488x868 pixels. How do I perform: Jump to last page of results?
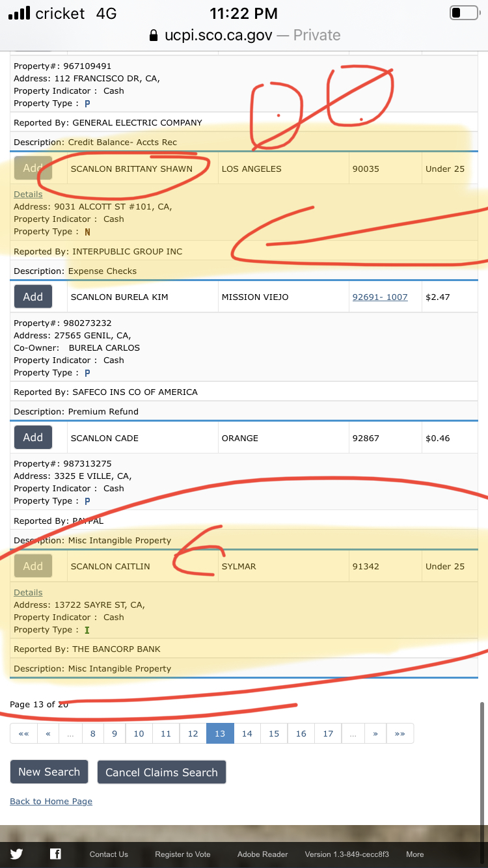400,733
